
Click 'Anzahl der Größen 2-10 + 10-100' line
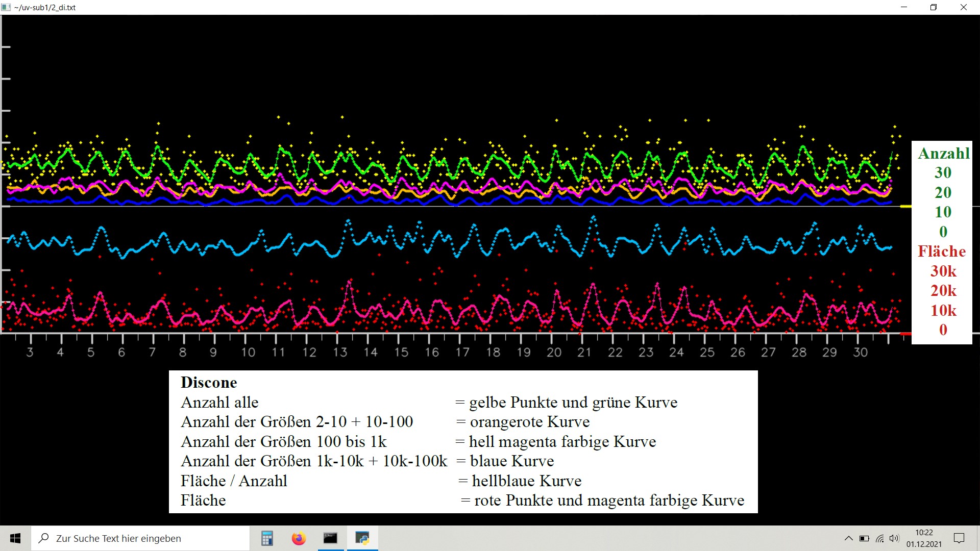297,422
